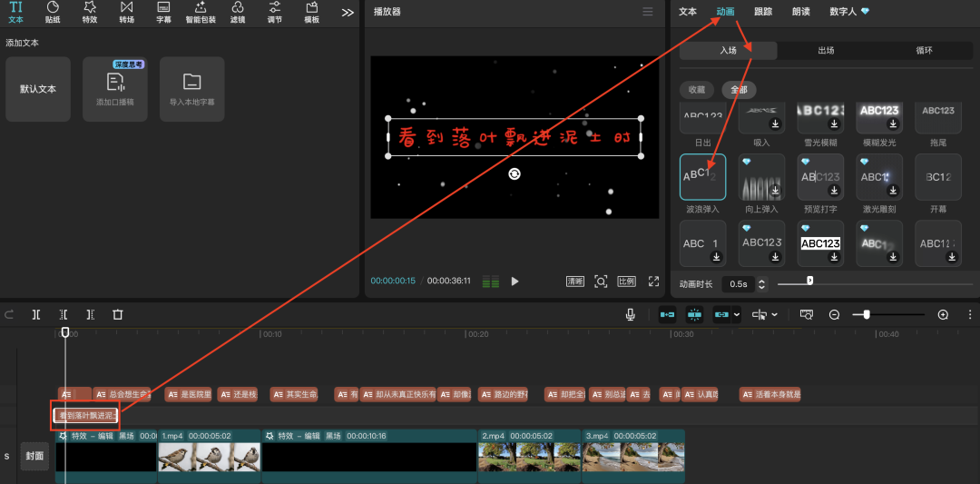Enter fullscreen preview in the player
Screen dimensions: 980x484
click(x=653, y=282)
